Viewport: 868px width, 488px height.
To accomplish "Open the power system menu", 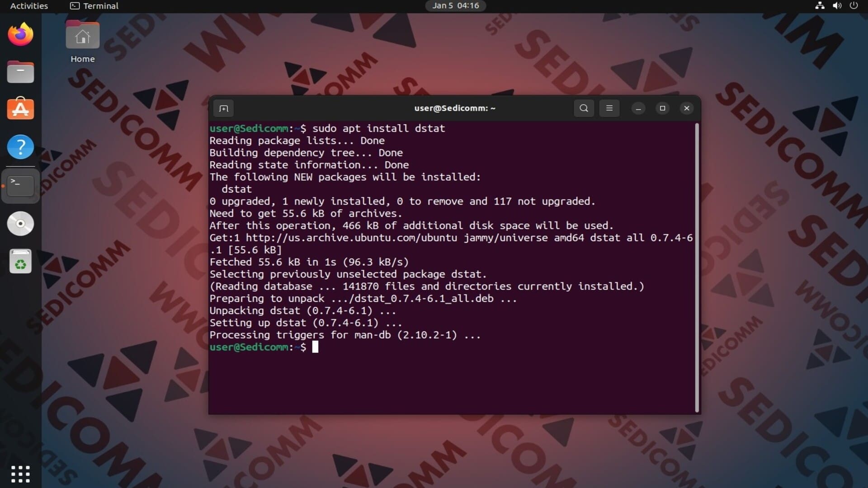I will click(854, 6).
